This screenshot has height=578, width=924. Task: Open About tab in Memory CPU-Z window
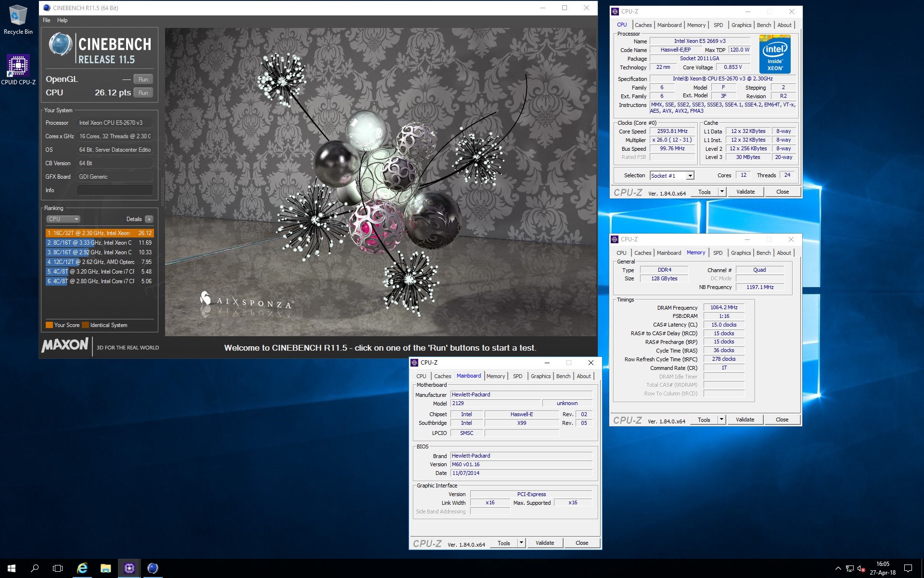point(783,253)
